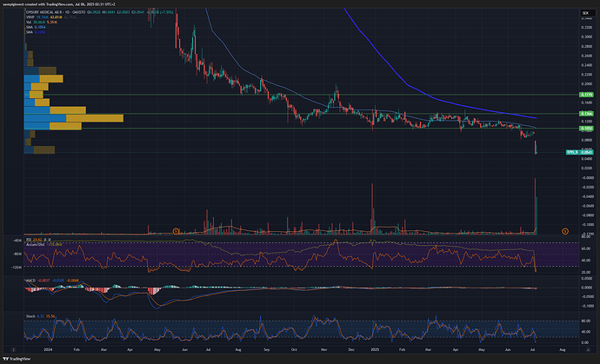Click the 2025 label on the time axis
This screenshot has width=600, height=364.
pos(375,349)
